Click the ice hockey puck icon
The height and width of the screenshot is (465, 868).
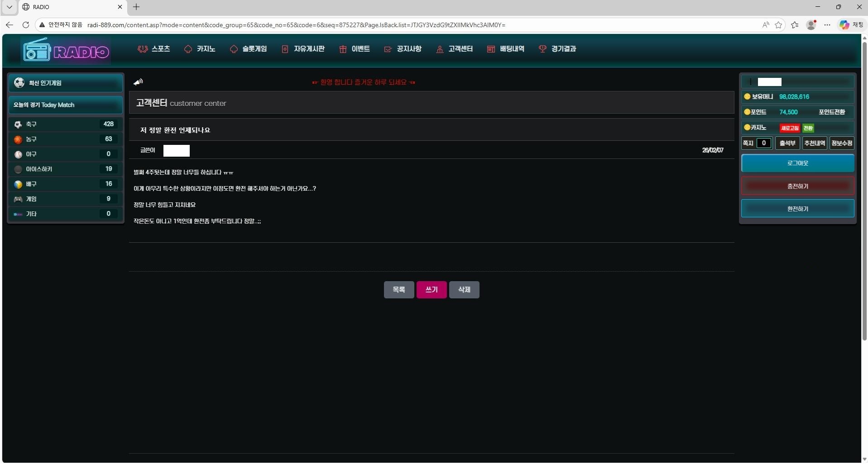(18, 169)
